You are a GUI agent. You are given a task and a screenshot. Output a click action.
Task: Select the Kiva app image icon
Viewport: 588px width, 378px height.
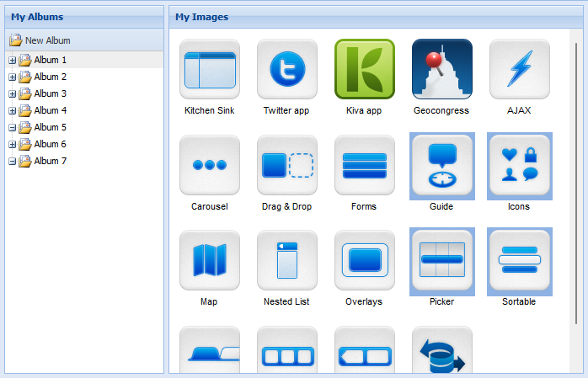365,69
